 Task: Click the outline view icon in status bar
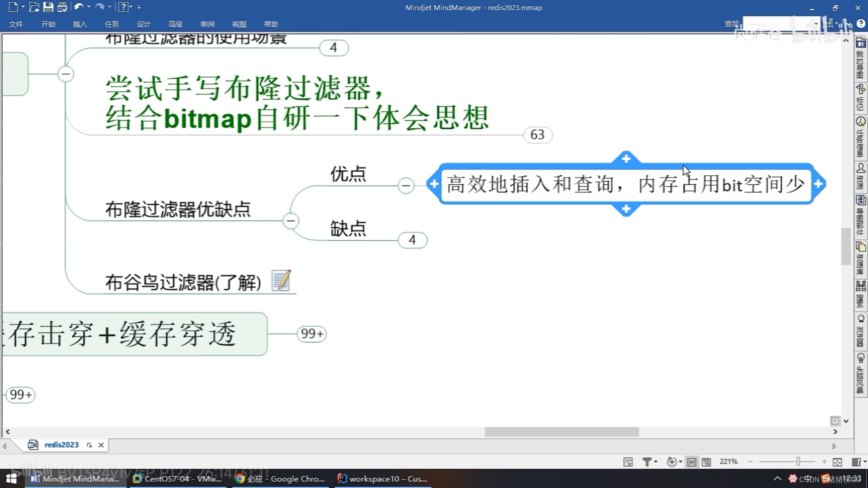628,461
